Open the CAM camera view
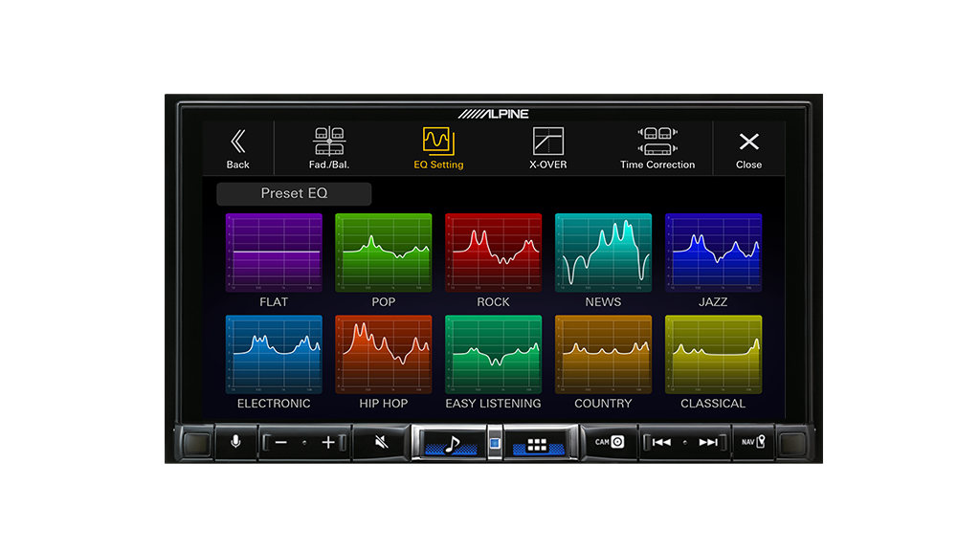This screenshot has height=550, width=980. coord(609,442)
